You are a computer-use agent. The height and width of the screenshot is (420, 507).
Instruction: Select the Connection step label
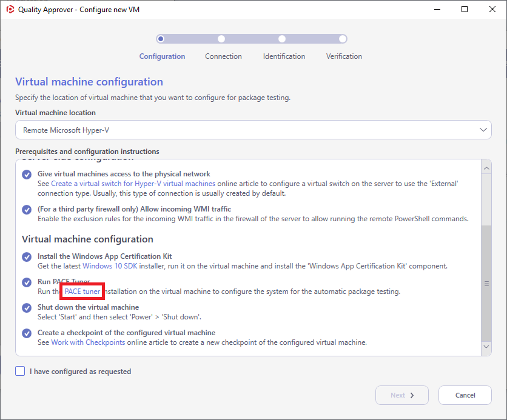(x=223, y=56)
